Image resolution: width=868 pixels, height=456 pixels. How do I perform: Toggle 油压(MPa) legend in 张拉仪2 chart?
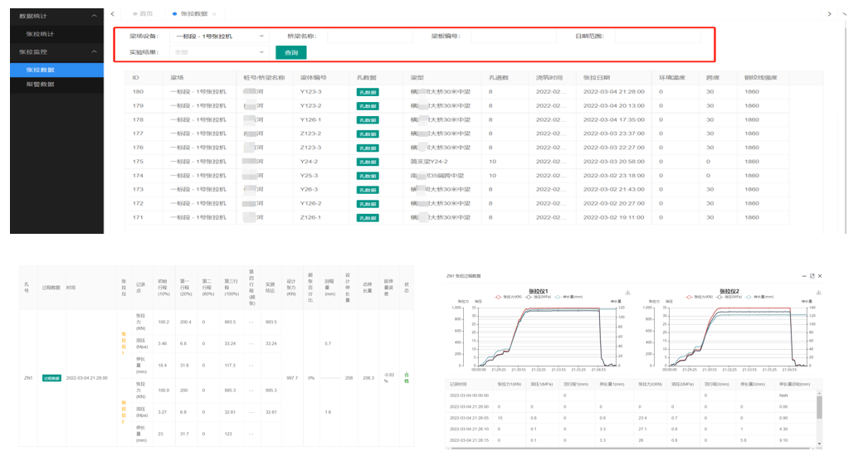(x=729, y=297)
